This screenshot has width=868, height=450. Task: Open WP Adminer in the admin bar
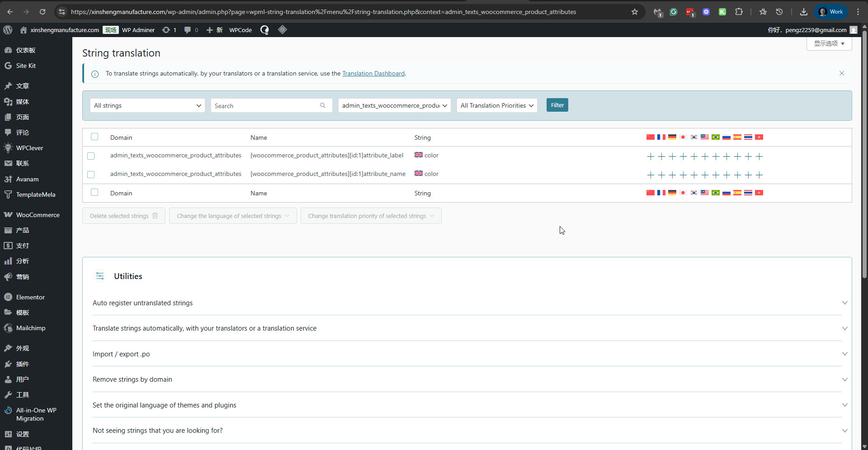(x=138, y=30)
